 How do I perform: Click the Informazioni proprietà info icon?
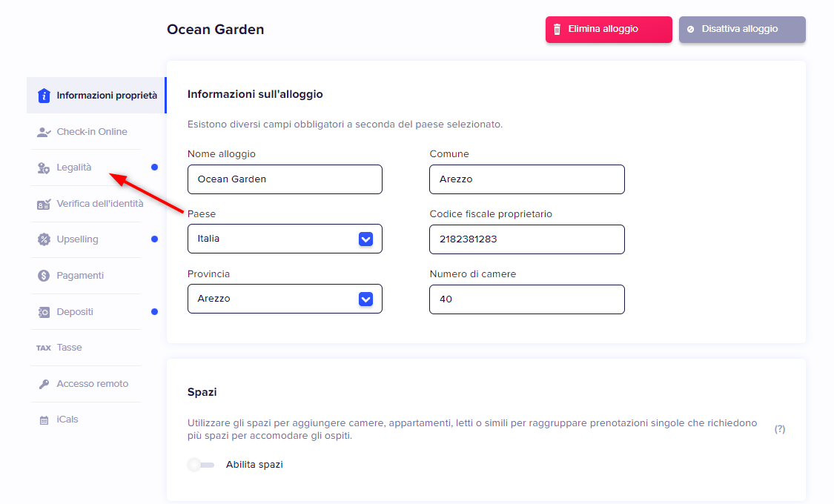point(44,96)
